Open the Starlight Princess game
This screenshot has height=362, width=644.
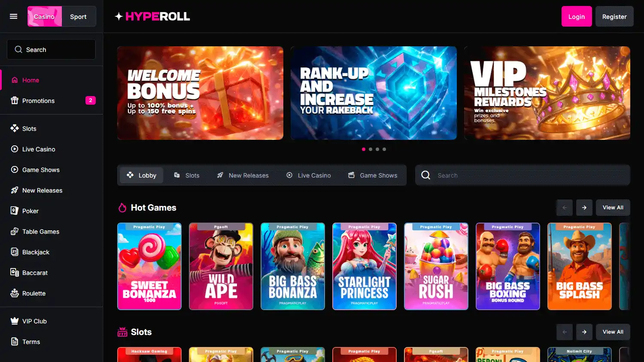pyautogui.click(x=365, y=266)
